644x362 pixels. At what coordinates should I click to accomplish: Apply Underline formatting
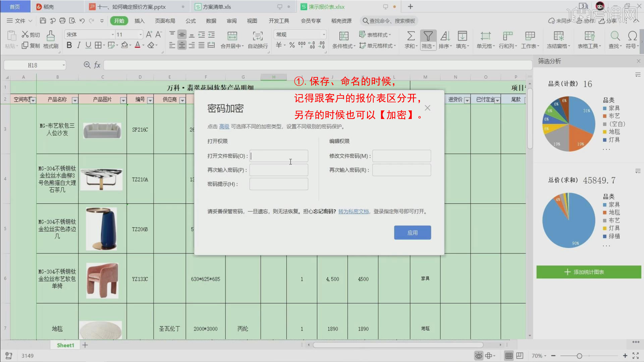pos(88,45)
